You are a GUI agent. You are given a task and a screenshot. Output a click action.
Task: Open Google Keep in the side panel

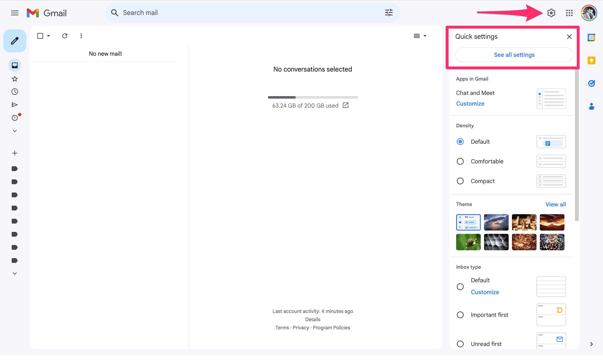tap(592, 60)
